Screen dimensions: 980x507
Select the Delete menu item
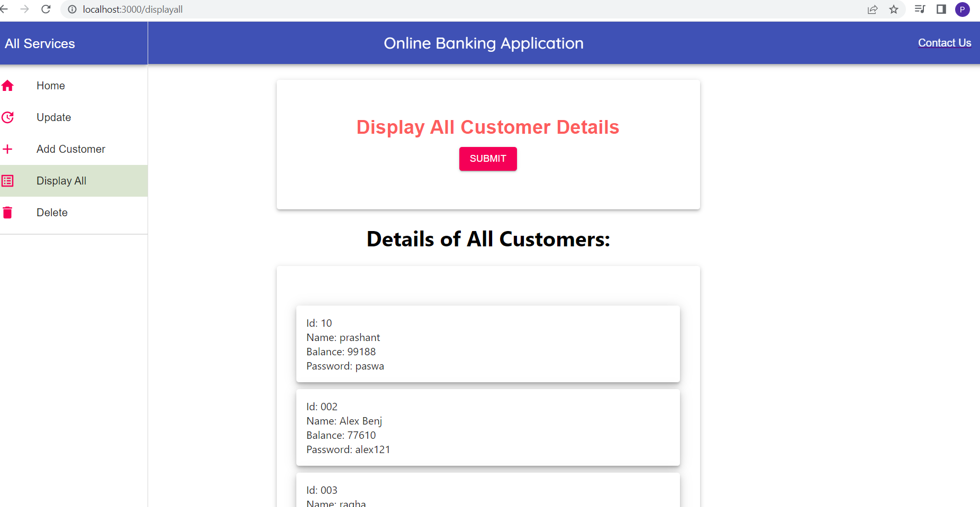[52, 212]
